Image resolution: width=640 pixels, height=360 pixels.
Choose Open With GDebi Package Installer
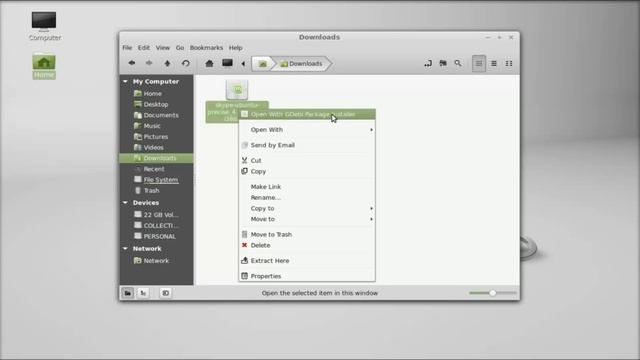pos(307,114)
